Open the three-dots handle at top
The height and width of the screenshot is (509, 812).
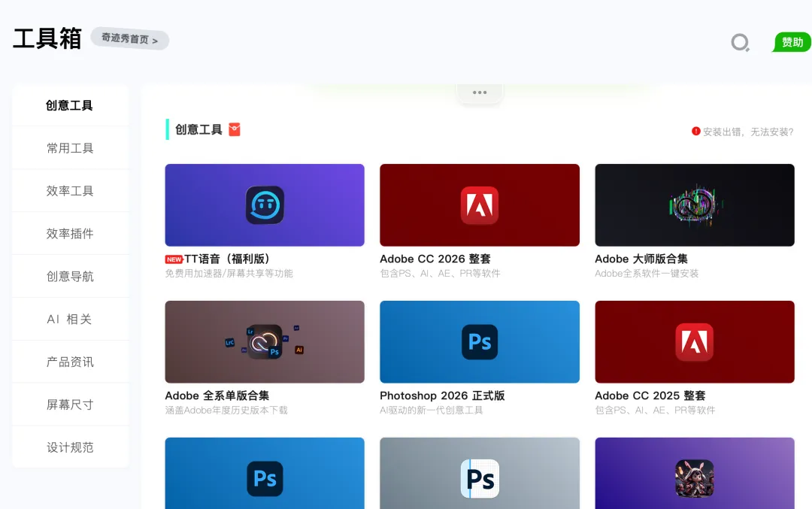pos(480,92)
